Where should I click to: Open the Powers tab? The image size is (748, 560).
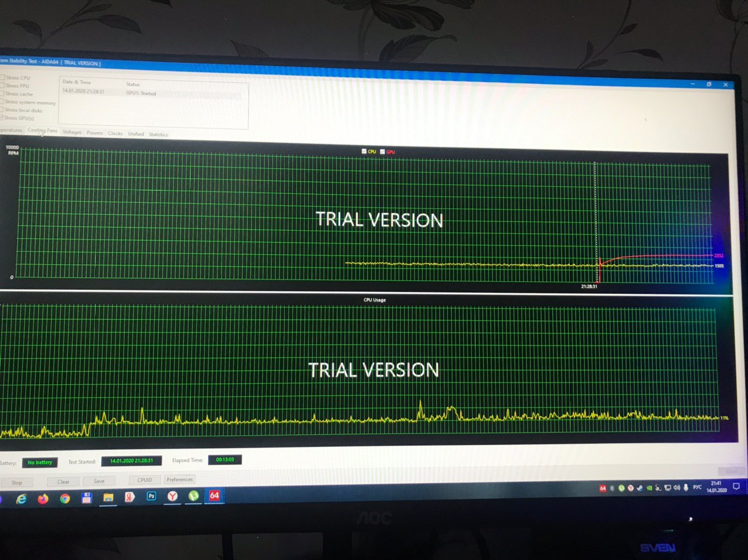tap(95, 133)
